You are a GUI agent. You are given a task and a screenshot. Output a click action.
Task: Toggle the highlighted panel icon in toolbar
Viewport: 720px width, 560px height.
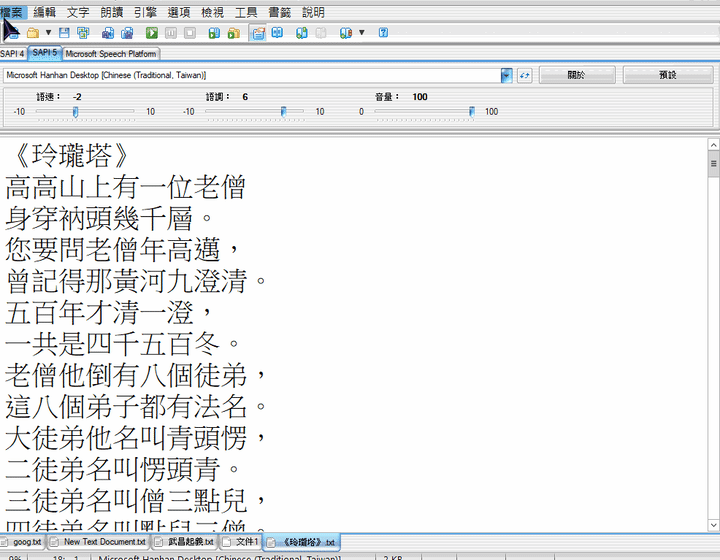pyautogui.click(x=258, y=33)
